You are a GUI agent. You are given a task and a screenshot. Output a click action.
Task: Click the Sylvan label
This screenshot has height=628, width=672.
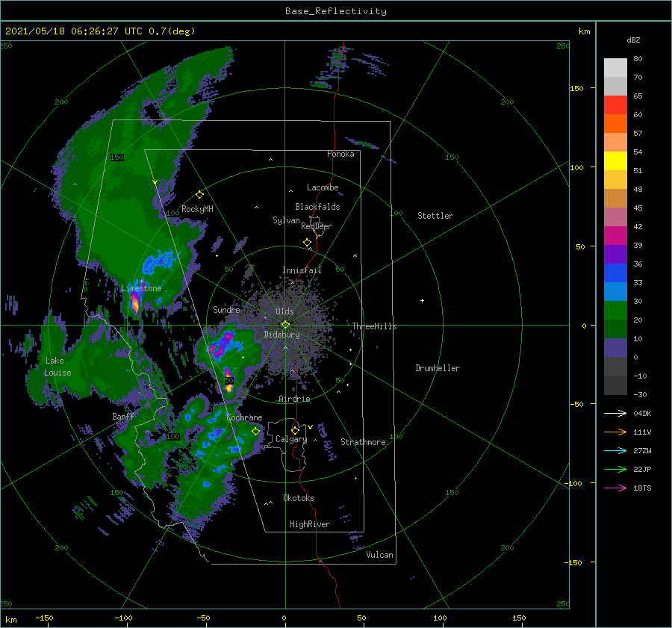point(286,220)
